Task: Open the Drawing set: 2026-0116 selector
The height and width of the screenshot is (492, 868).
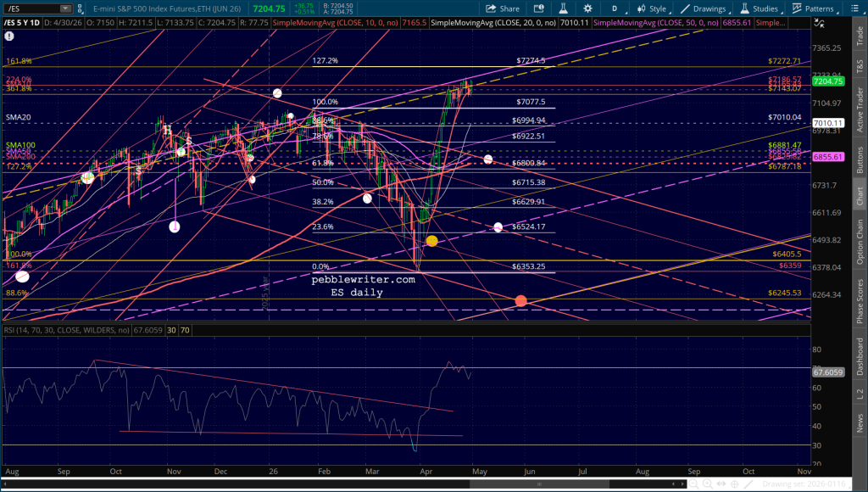Action: 807,484
